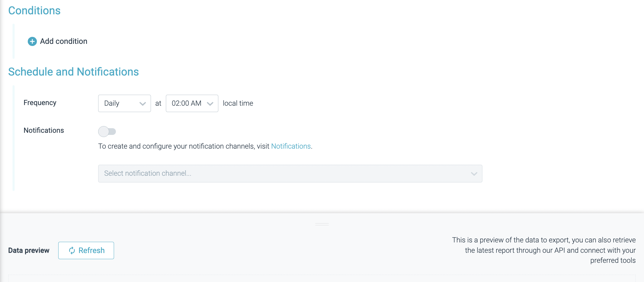Click the Notifications field label
Image resolution: width=644 pixels, height=282 pixels.
pyautogui.click(x=44, y=130)
